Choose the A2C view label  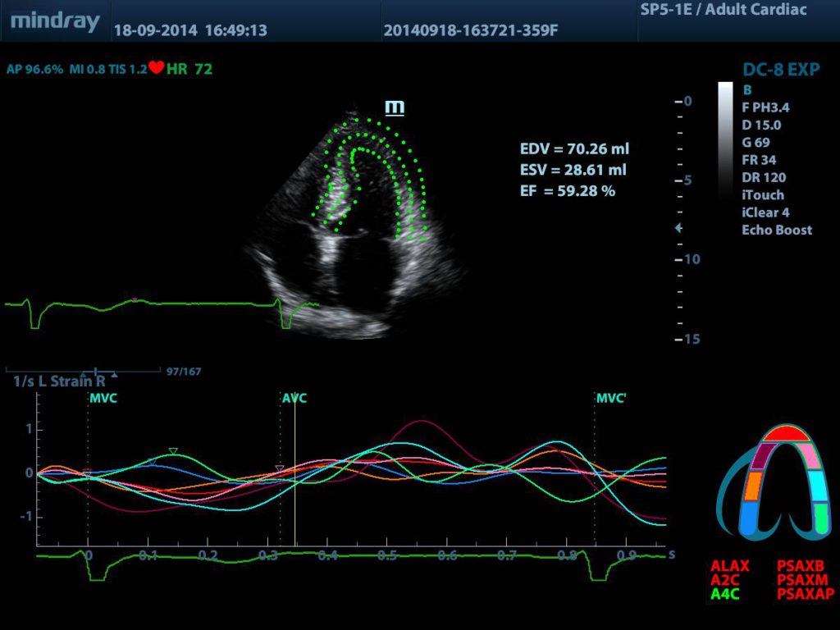pos(725,580)
